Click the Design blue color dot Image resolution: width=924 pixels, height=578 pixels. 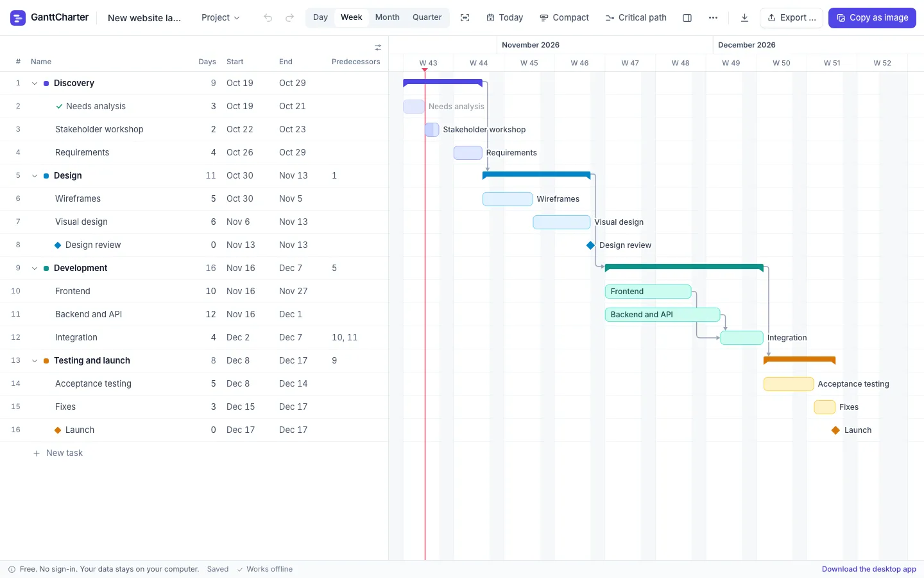tap(46, 176)
